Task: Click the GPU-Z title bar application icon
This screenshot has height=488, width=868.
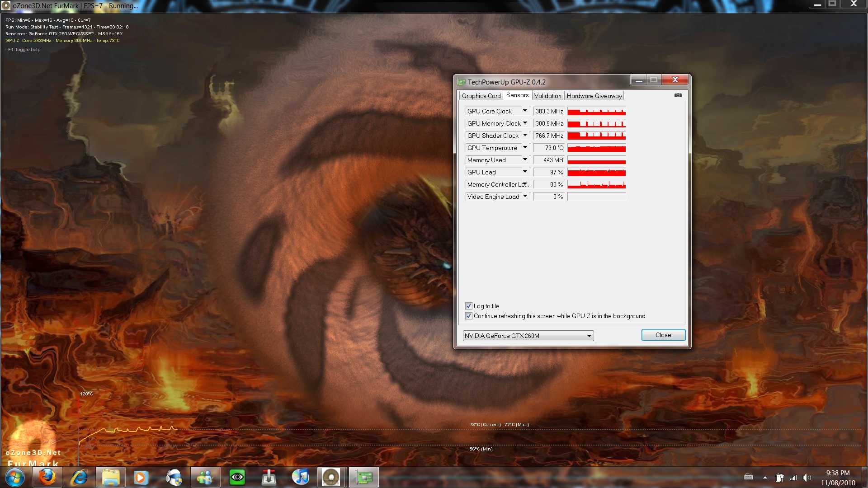Action: (x=461, y=82)
